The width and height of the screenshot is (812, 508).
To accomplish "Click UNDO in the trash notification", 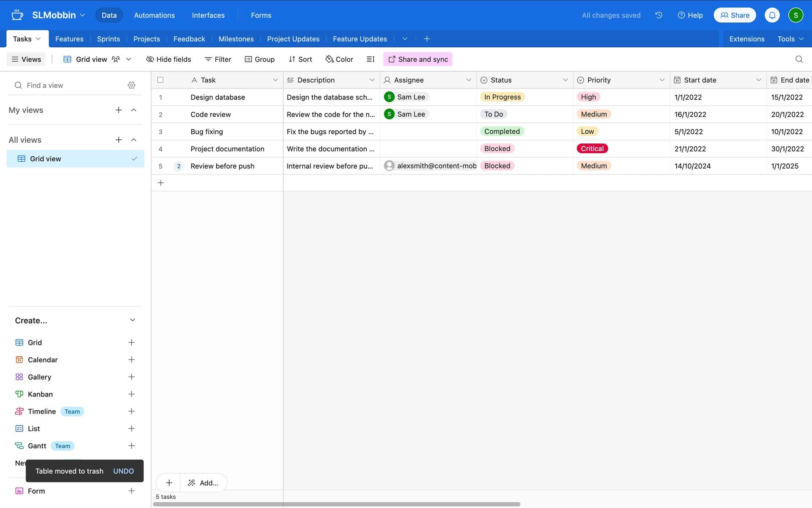I will tap(123, 471).
